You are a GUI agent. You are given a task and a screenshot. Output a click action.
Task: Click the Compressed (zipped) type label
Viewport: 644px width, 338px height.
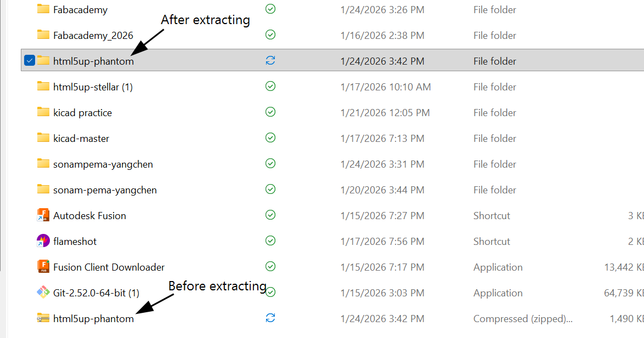click(x=522, y=318)
